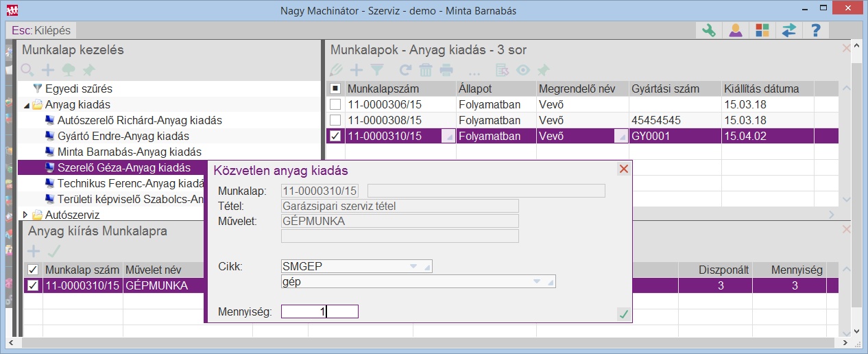Click the trash delete icon in Munkalapok toolbar
This screenshot has width=868, height=354.
tap(426, 70)
